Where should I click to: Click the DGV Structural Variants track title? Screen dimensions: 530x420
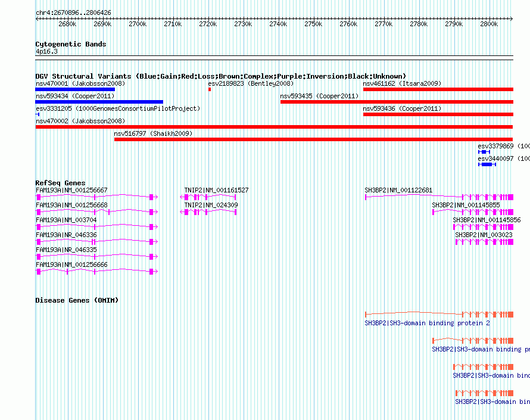220,76
